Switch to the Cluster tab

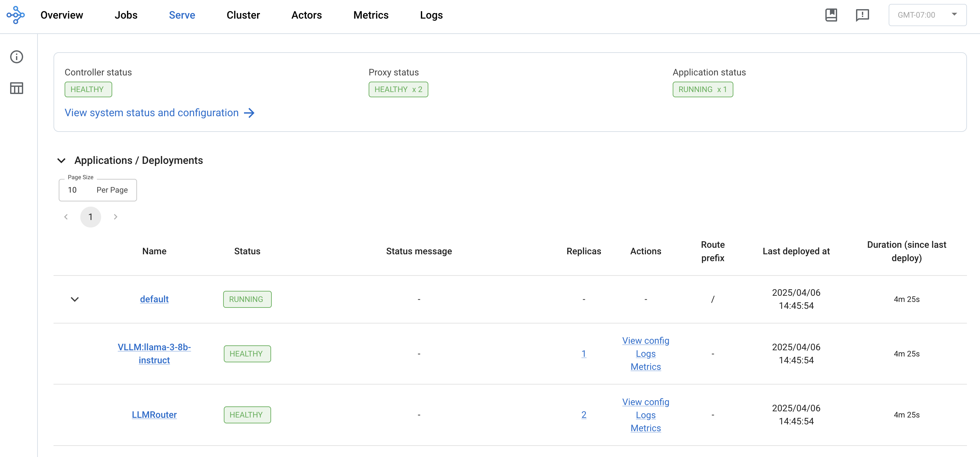pyautogui.click(x=243, y=15)
